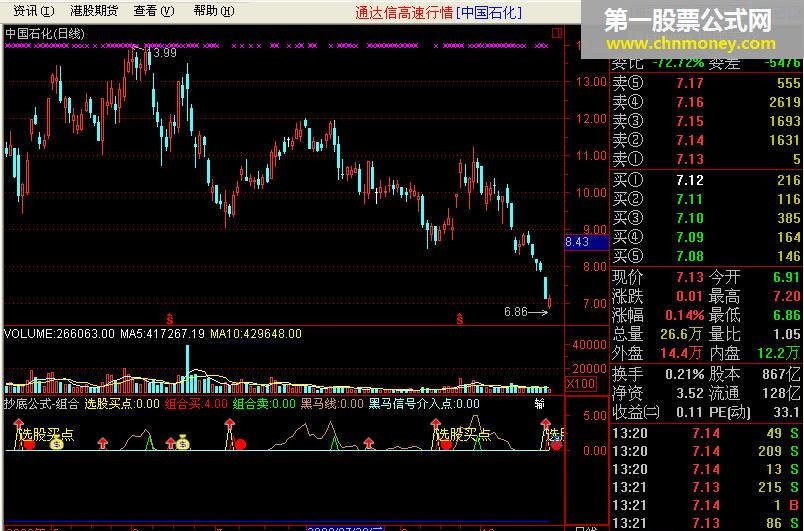Click the 组合卖:0.00 header value
The height and width of the screenshot is (531, 804).
click(x=264, y=404)
